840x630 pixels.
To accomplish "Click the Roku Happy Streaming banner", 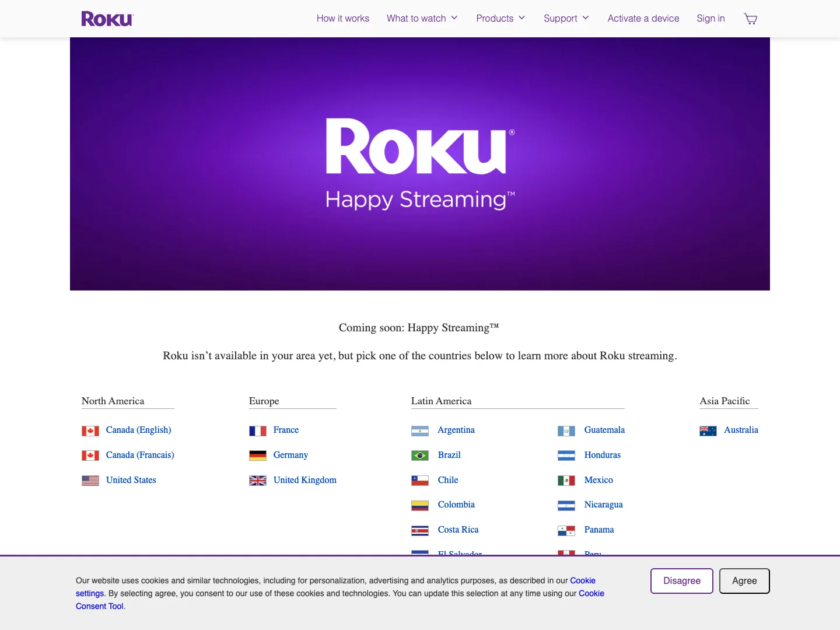I will [x=420, y=164].
